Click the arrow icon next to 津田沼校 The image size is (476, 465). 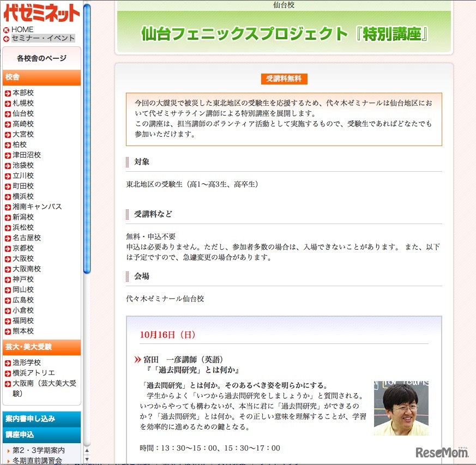8,155
